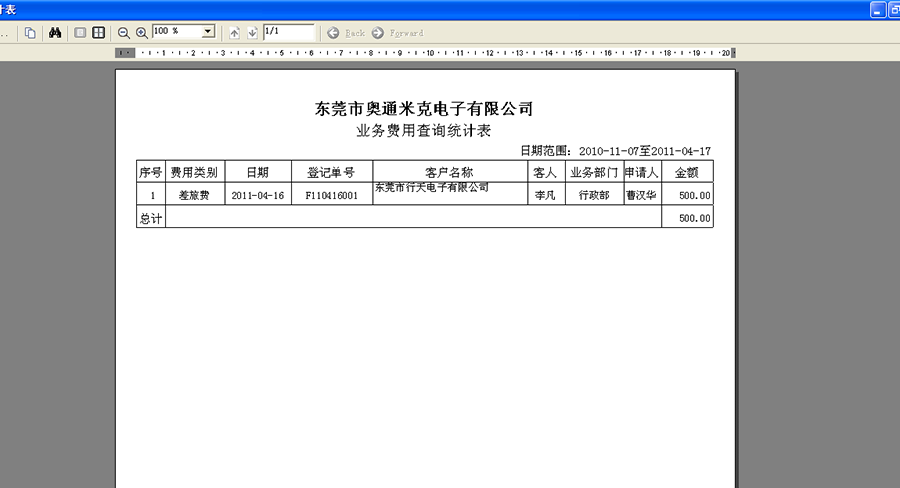Image resolution: width=900 pixels, height=488 pixels.
Task: Click the copy page icon
Action: (x=30, y=33)
